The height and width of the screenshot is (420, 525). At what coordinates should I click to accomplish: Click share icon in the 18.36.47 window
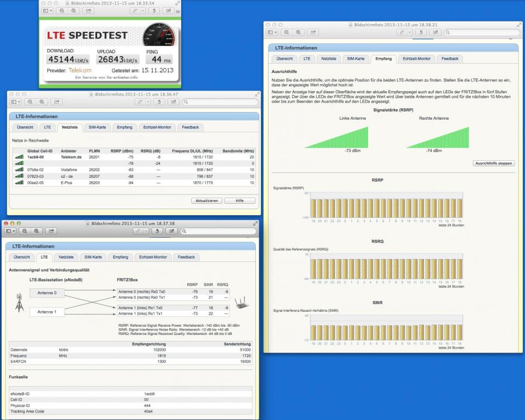coord(57,102)
